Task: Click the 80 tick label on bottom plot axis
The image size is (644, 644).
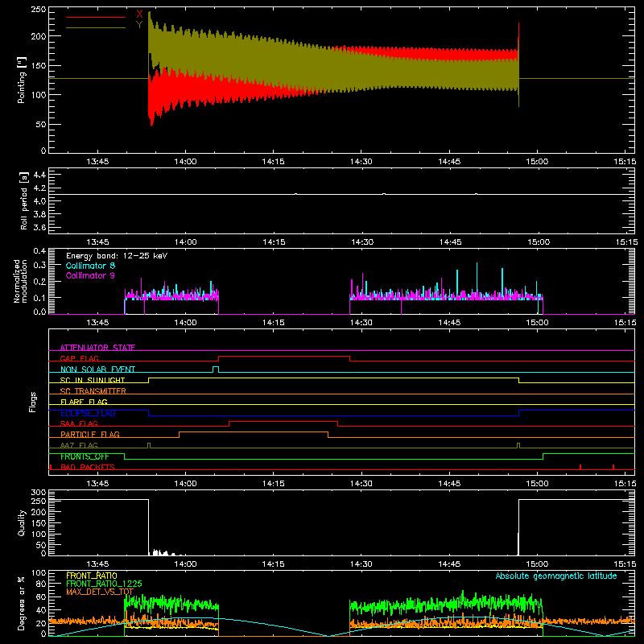Action: coord(41,584)
